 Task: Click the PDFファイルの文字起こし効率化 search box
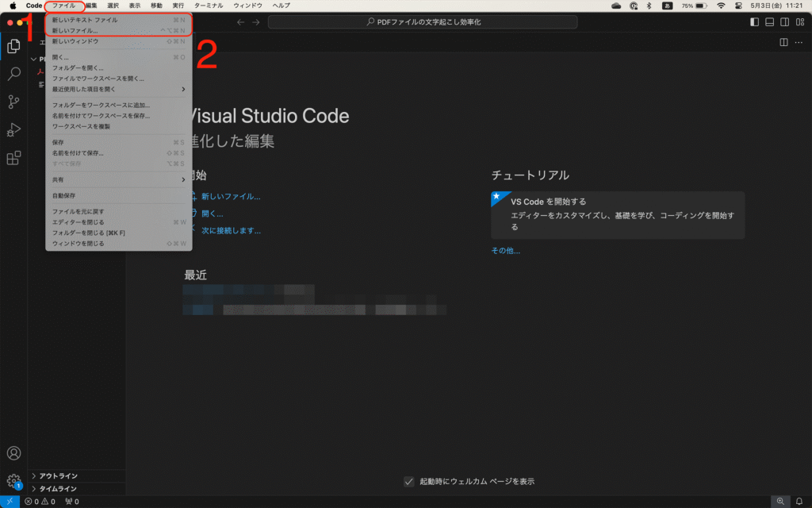pos(423,21)
